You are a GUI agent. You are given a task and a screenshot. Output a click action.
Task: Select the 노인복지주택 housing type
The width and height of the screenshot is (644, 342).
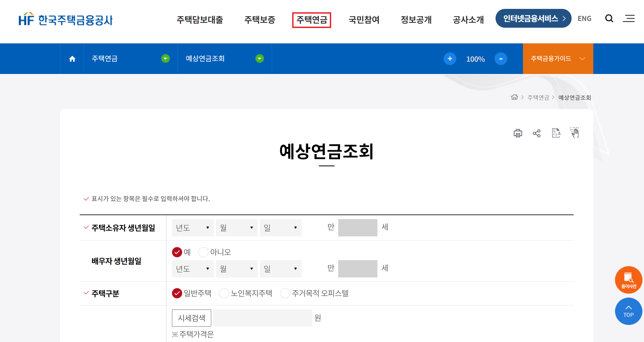(224, 293)
